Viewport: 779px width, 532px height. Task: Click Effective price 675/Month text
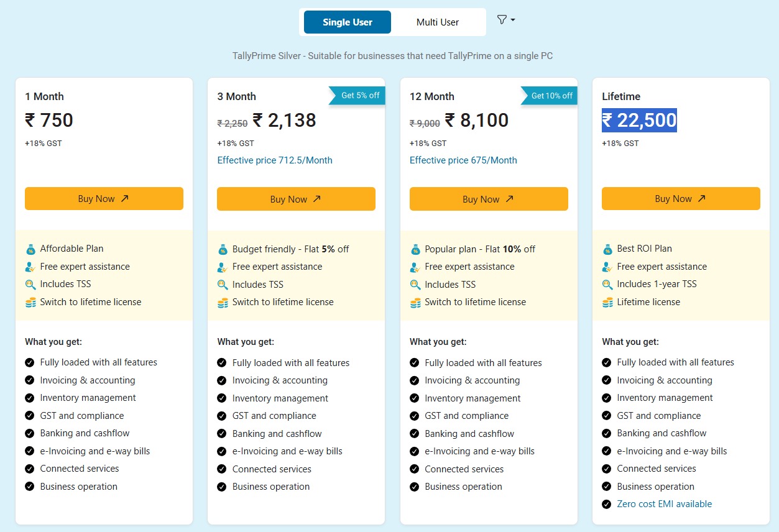(x=463, y=160)
